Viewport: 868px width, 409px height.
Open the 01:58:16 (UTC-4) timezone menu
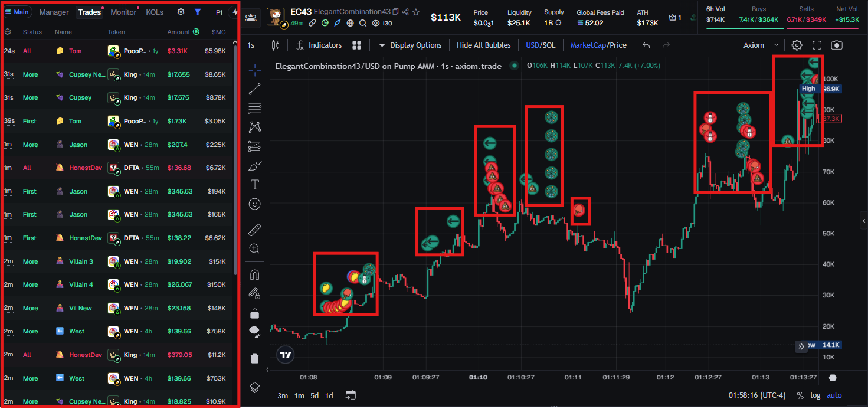click(x=757, y=395)
